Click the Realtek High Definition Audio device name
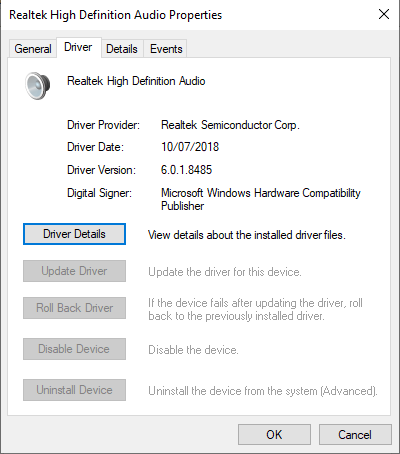 (136, 81)
